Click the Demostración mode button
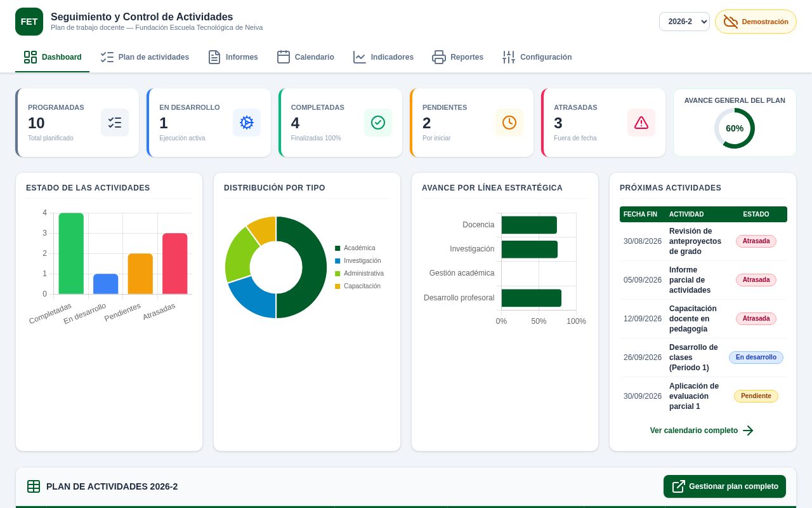 point(756,22)
